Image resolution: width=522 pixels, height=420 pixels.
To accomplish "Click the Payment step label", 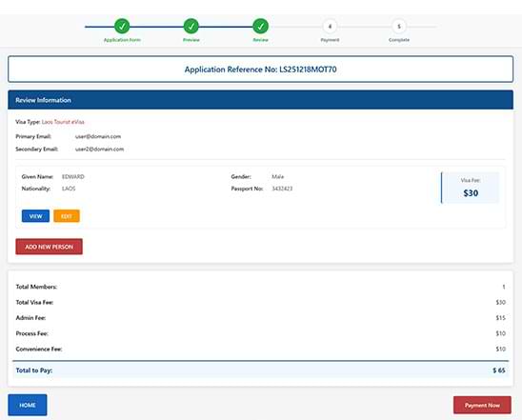I will [330, 40].
